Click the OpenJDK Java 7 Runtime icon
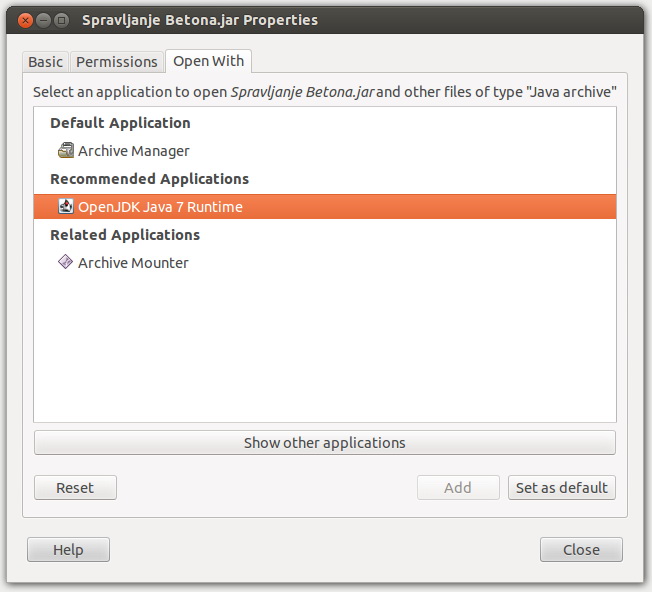Image resolution: width=652 pixels, height=592 pixels. [66, 207]
